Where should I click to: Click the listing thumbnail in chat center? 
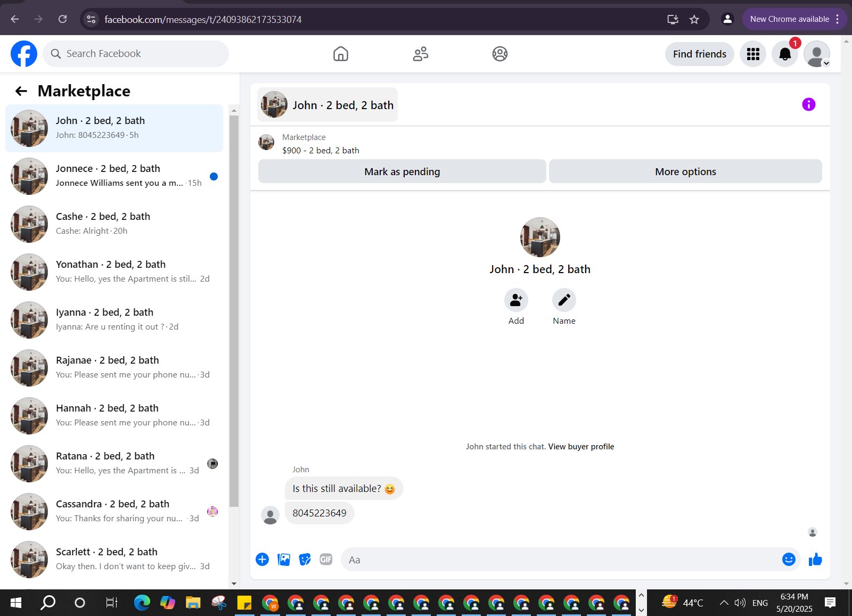(x=540, y=237)
